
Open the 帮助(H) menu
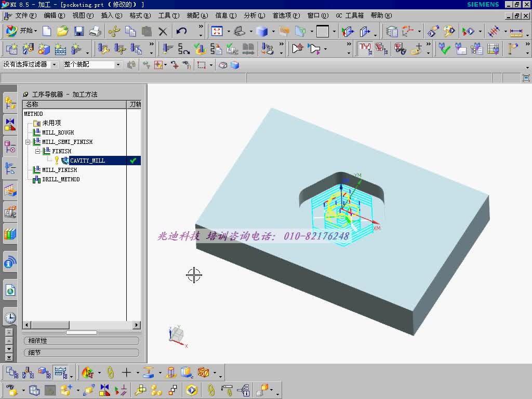[x=381, y=16]
